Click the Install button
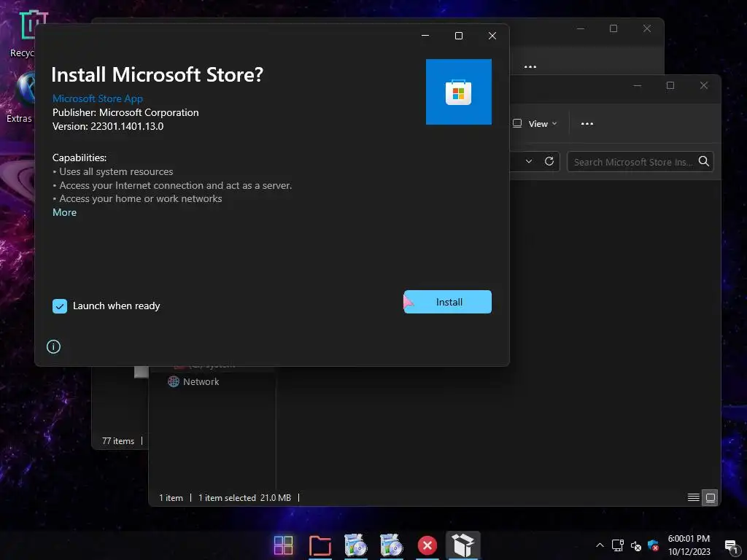 point(447,302)
